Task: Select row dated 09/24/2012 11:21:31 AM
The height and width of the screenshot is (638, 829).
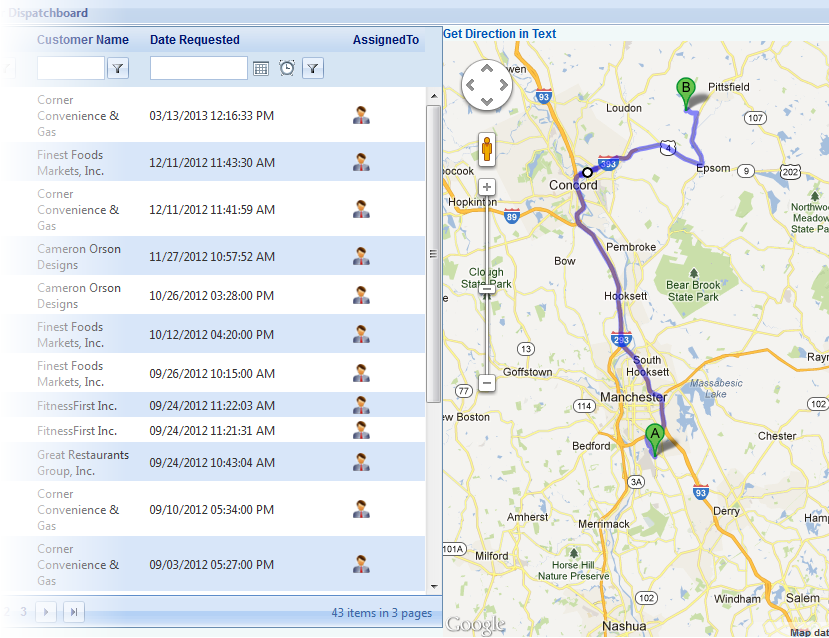Action: click(x=214, y=430)
